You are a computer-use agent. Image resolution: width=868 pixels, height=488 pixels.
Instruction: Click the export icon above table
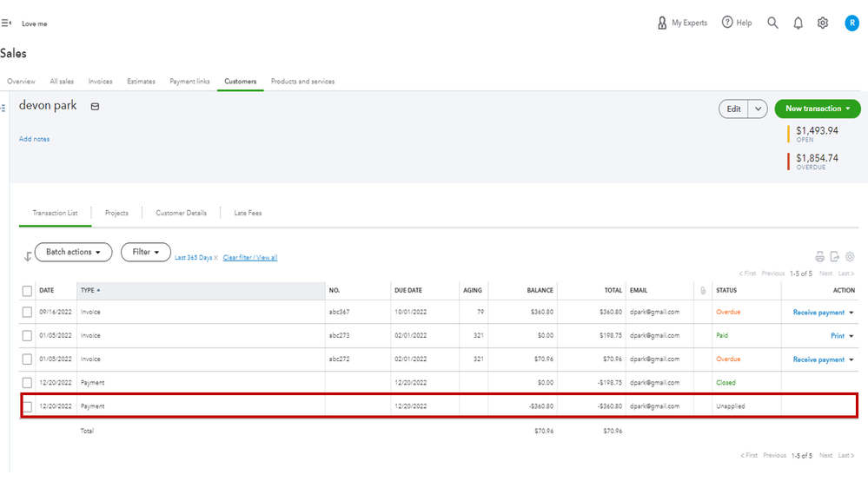point(835,256)
